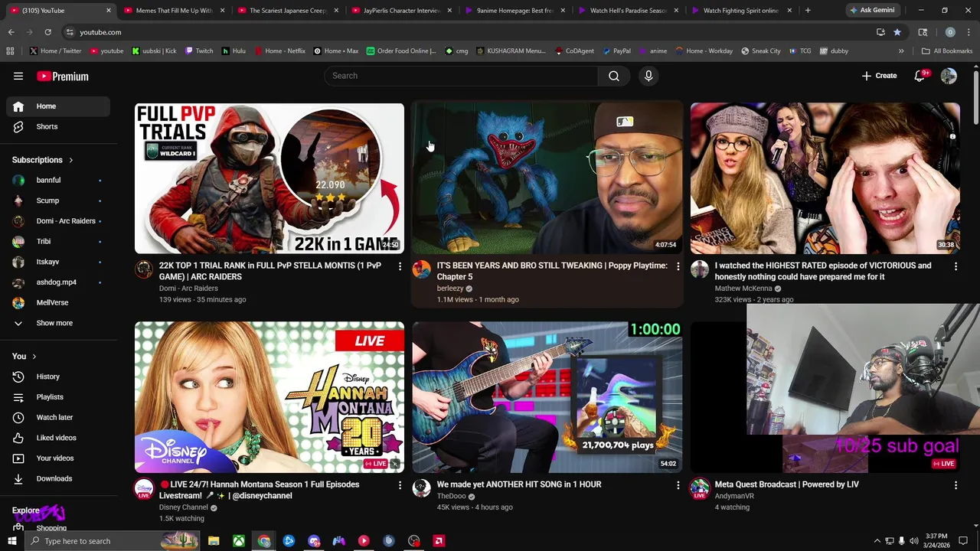Switch to Watch Hell's Paradise tab
Viewport: 980px width, 551px height.
[x=629, y=11]
